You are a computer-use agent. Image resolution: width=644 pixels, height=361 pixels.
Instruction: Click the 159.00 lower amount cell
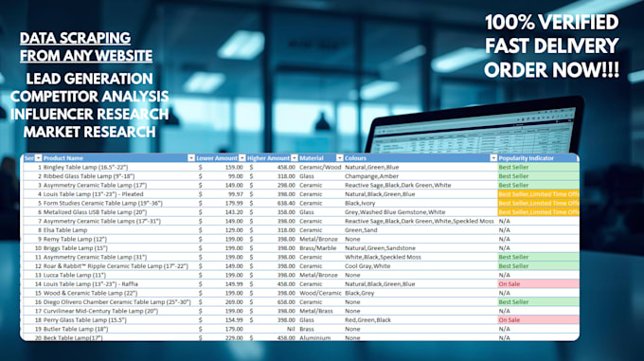(221, 167)
